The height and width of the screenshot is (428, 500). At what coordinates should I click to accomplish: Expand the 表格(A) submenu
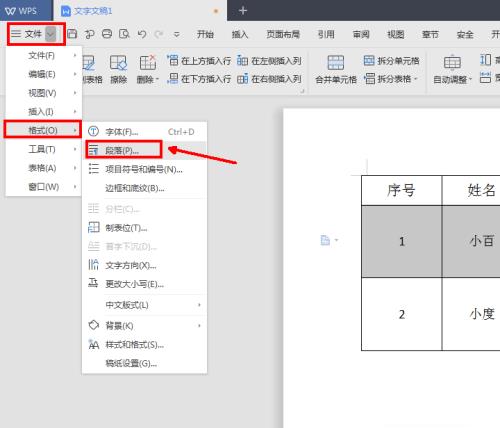(x=44, y=168)
